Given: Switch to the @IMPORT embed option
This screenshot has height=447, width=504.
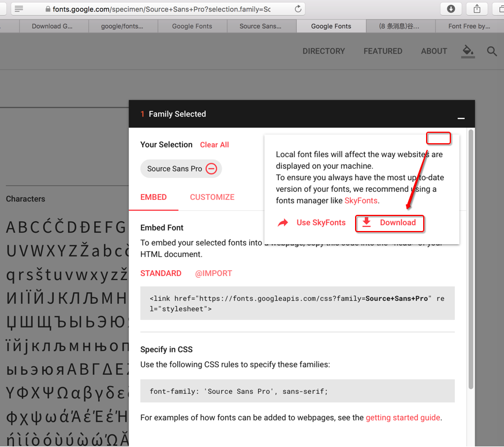Looking at the screenshot, I should tap(214, 273).
